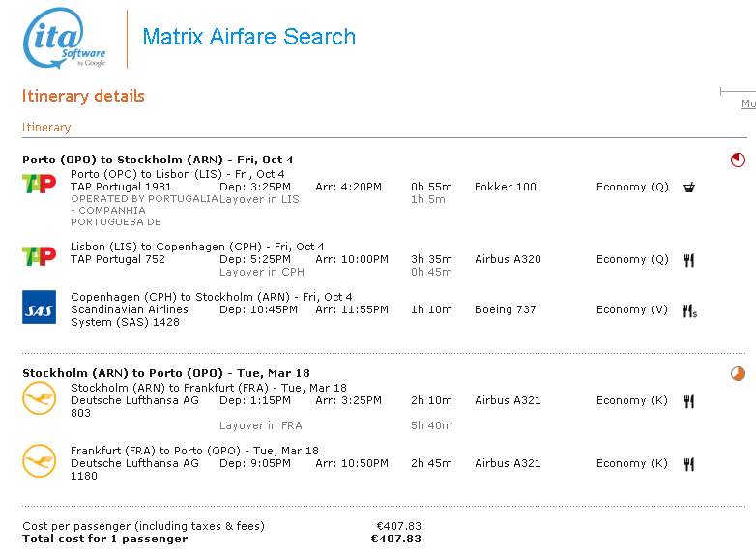
Task: Click the meal icon for Lufthansa 803
Action: (x=689, y=401)
